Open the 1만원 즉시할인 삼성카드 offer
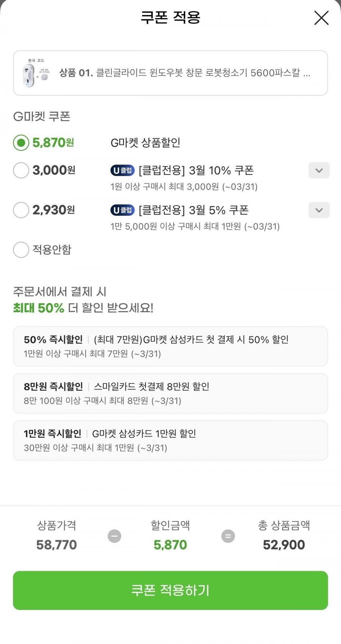This screenshot has width=341, height=644. point(170,440)
